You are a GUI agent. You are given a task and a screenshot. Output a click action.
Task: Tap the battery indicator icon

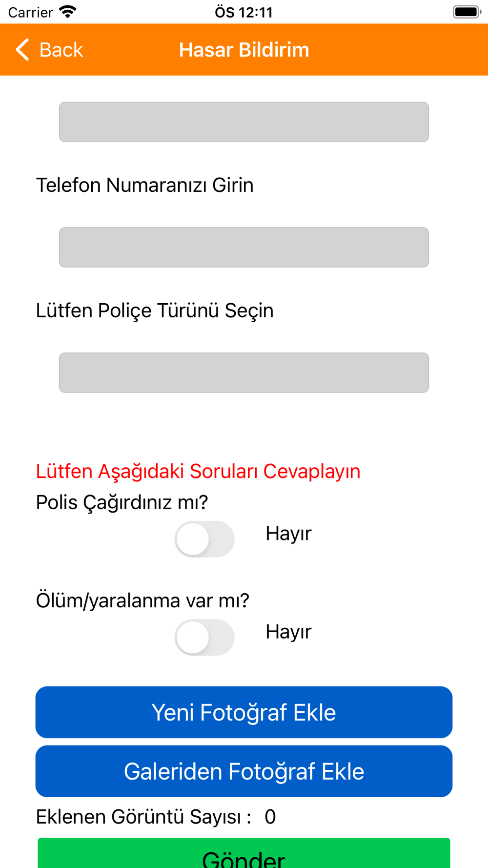coord(467,12)
